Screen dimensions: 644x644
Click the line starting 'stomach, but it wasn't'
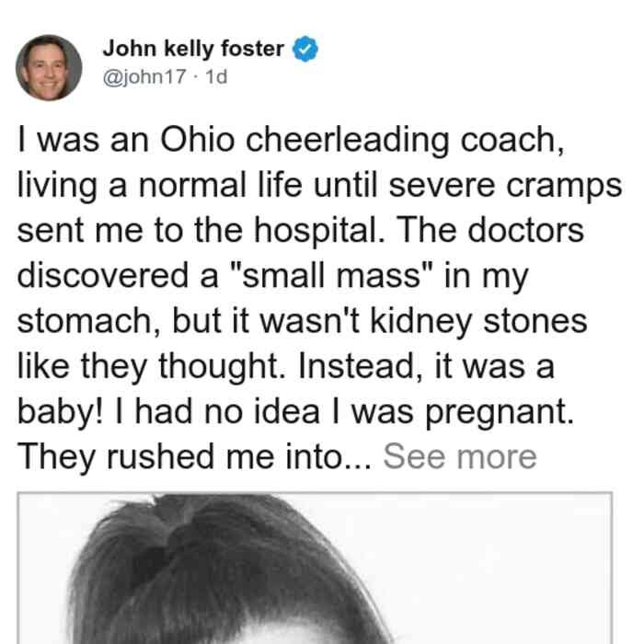(303, 322)
